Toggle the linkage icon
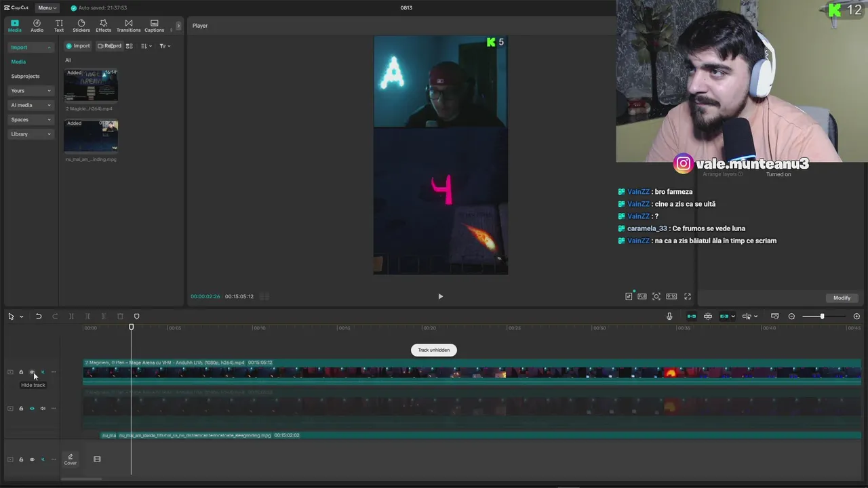 (x=724, y=317)
